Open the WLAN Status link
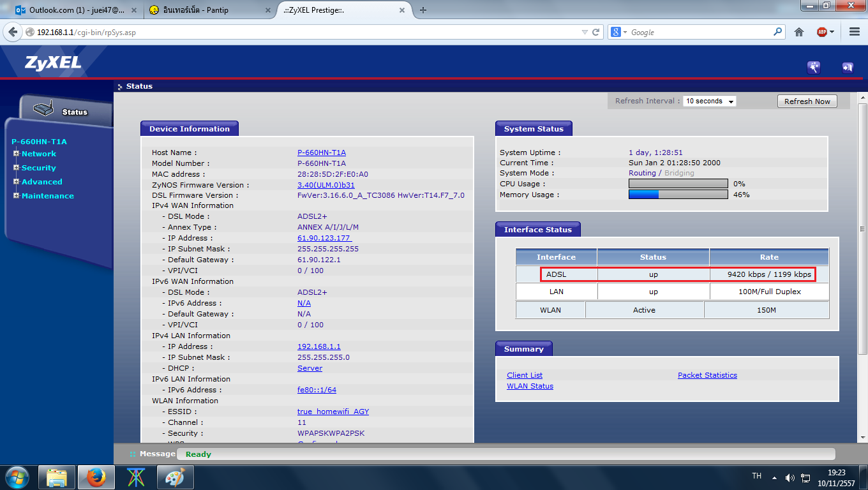 coord(530,386)
